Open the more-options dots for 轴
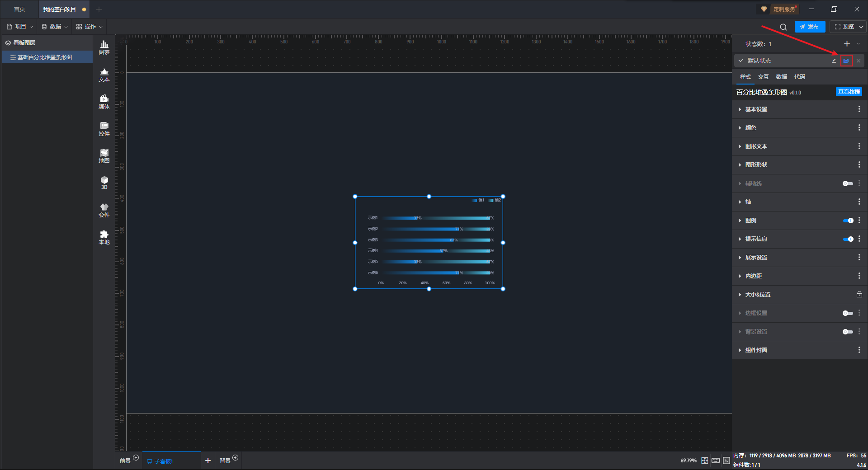Viewport: 868px width, 470px height. pyautogui.click(x=859, y=202)
